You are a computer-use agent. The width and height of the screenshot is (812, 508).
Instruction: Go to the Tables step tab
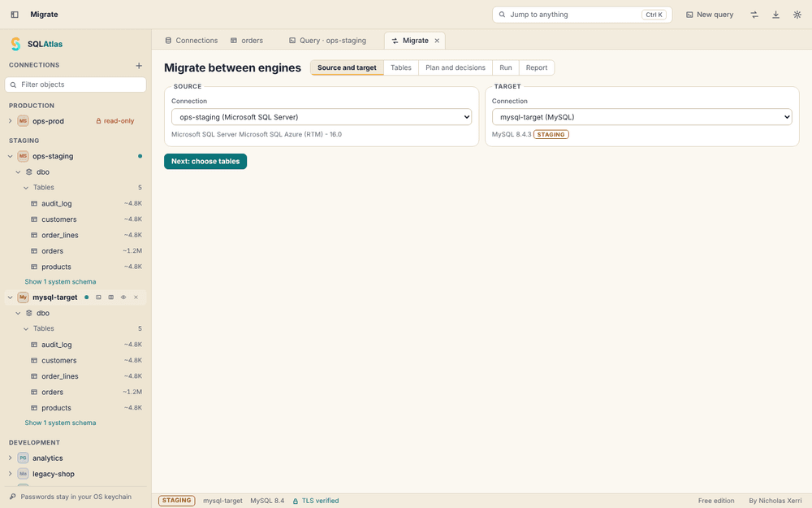tap(401, 67)
